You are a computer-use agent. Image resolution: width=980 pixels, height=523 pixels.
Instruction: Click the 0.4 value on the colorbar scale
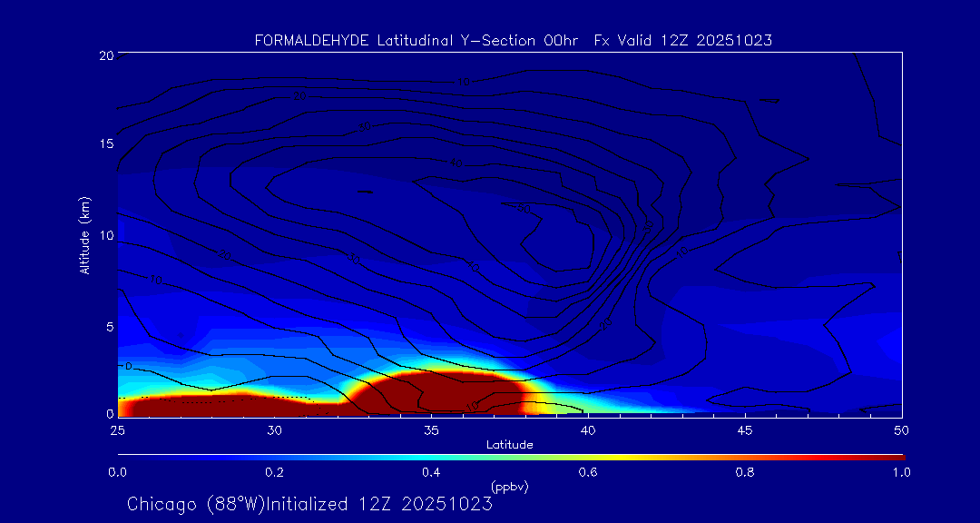(431, 472)
